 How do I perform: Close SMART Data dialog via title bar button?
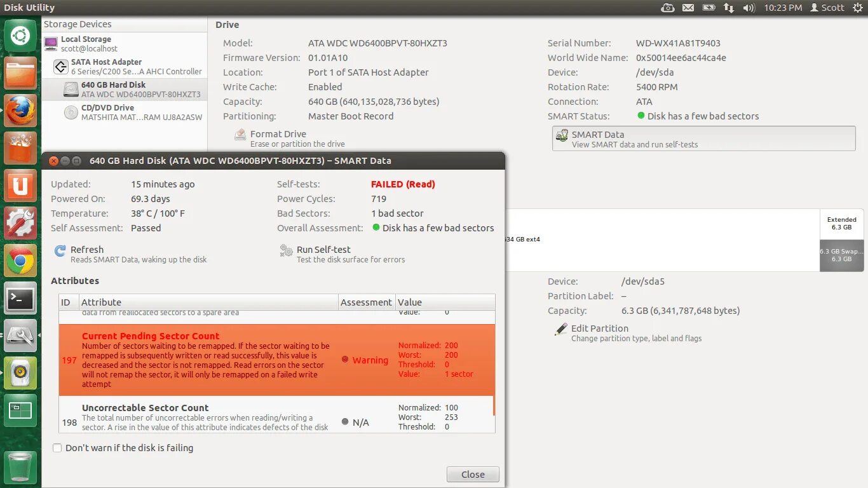tap(53, 161)
